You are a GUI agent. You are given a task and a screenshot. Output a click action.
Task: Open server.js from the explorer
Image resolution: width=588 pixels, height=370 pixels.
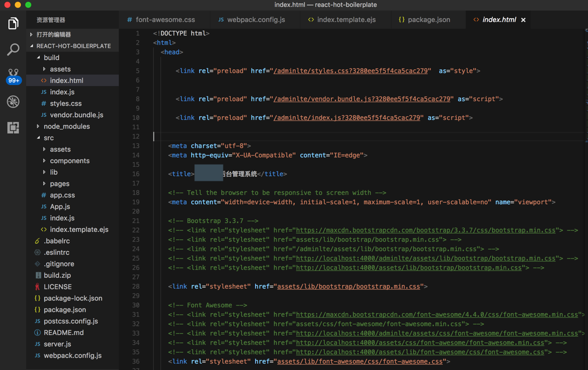pos(57,344)
